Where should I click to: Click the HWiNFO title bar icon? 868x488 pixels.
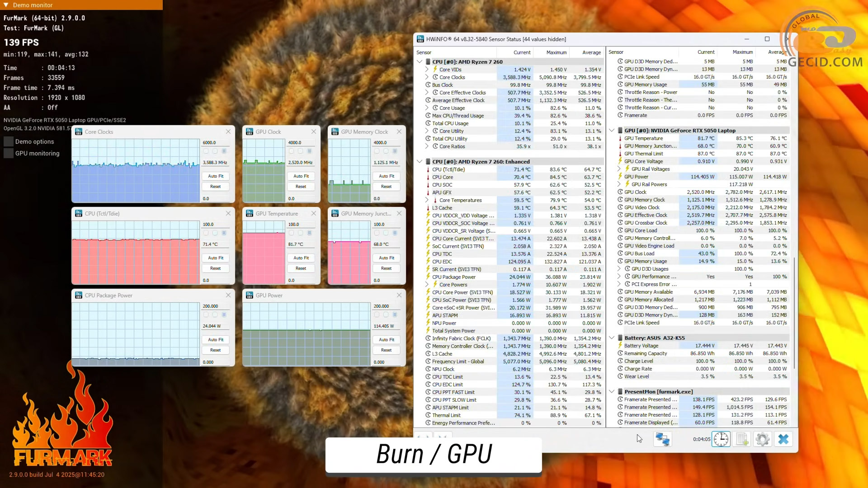(x=420, y=39)
